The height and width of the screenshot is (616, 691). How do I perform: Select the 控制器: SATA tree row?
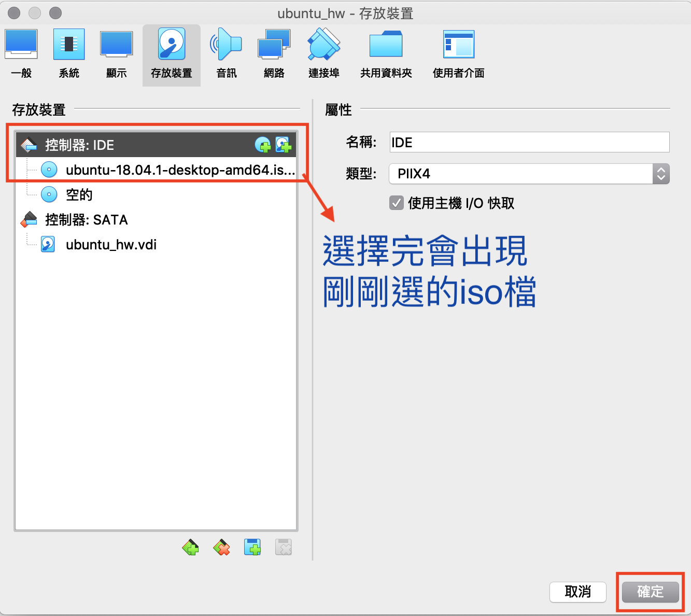156,219
